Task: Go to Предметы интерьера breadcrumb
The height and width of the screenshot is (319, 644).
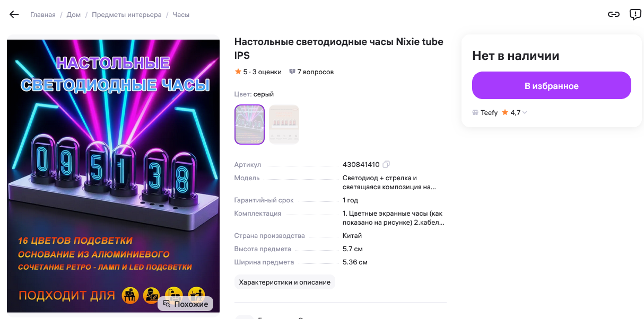Action: pos(127,15)
